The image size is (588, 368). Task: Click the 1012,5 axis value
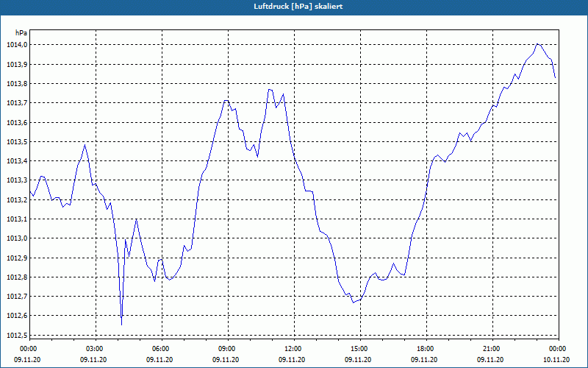coord(17,336)
